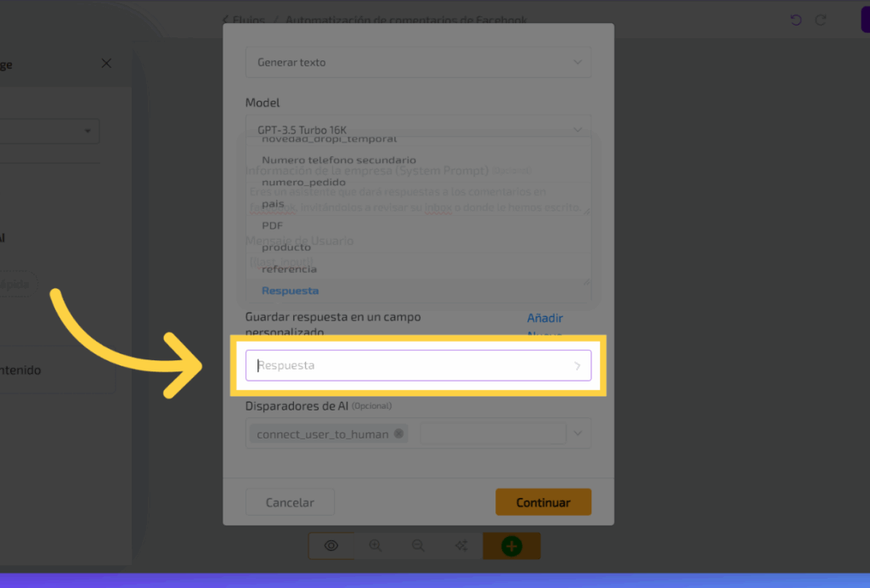
Task: Expand the Disparadores de AI dropdown arrow
Action: [x=579, y=433]
